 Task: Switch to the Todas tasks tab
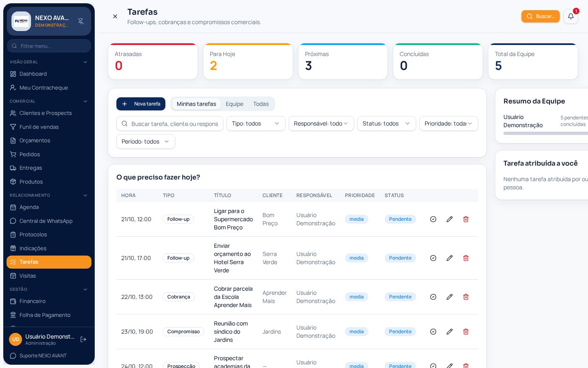(x=261, y=104)
